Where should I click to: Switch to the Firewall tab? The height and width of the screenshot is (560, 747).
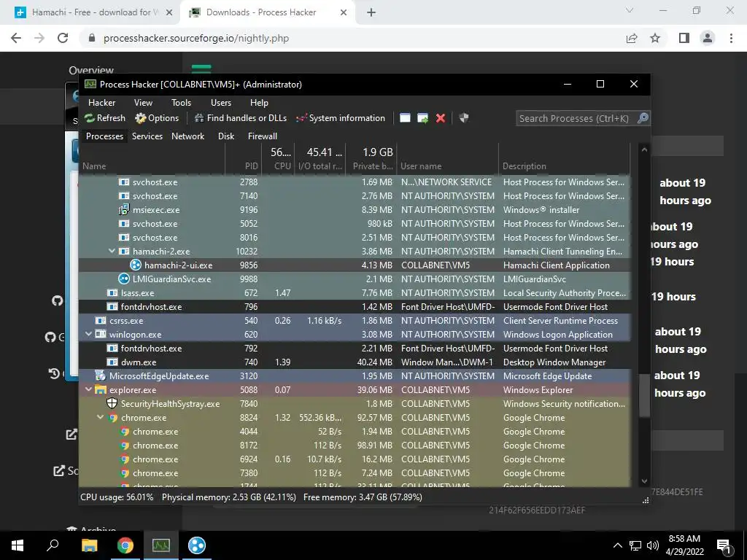[262, 136]
